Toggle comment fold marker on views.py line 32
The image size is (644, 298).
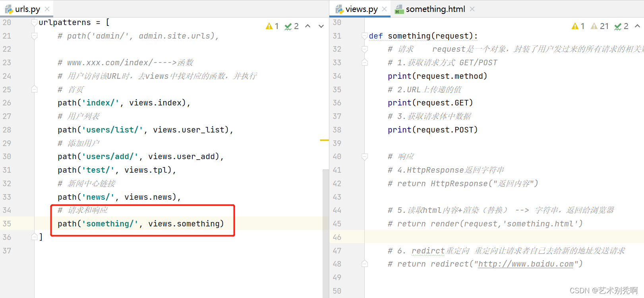365,49
